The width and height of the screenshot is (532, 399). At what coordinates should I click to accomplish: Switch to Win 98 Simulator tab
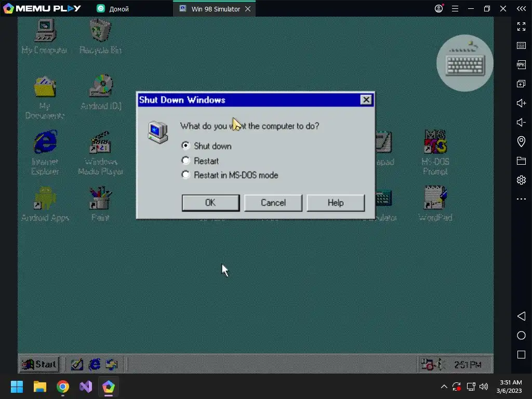tap(215, 9)
